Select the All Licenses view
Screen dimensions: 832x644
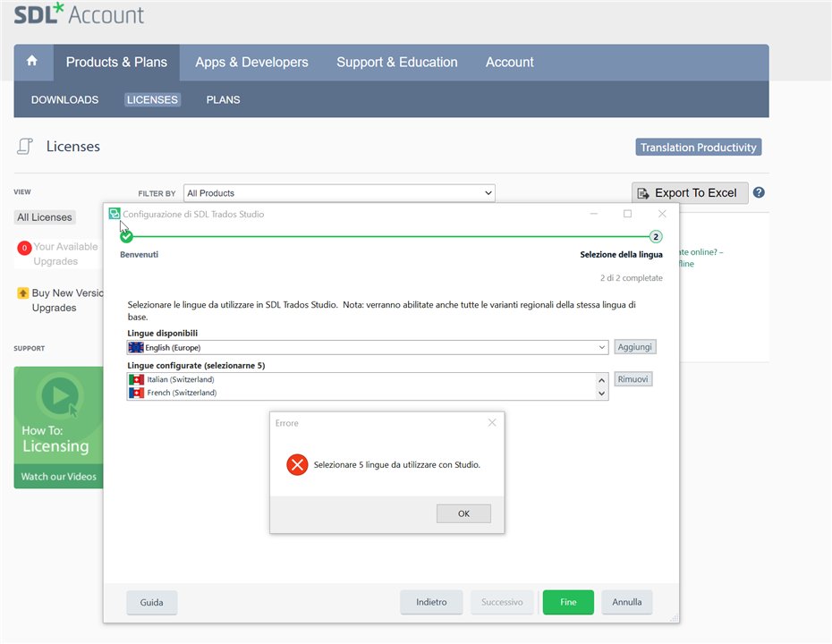pos(45,217)
